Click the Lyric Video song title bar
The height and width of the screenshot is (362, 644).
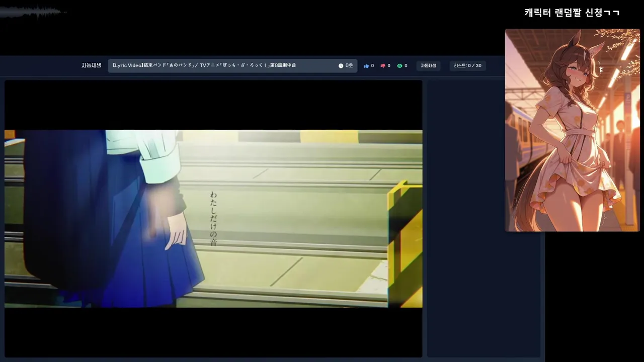pos(232,66)
